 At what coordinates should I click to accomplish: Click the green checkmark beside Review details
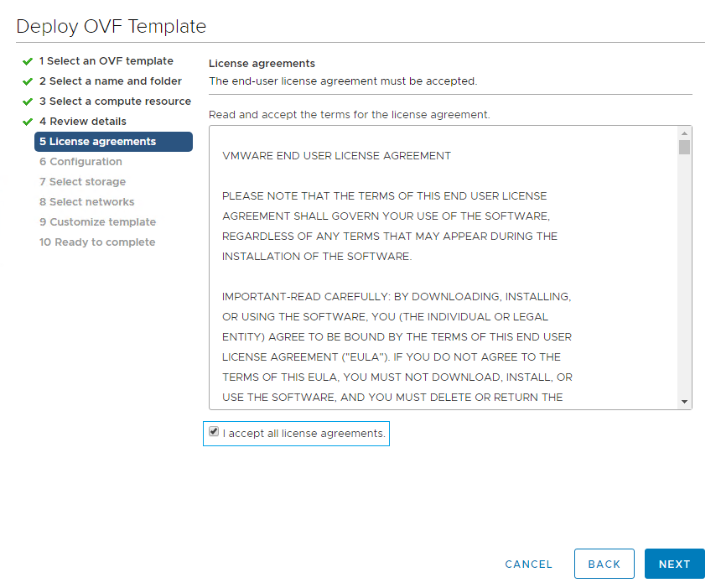point(28,122)
